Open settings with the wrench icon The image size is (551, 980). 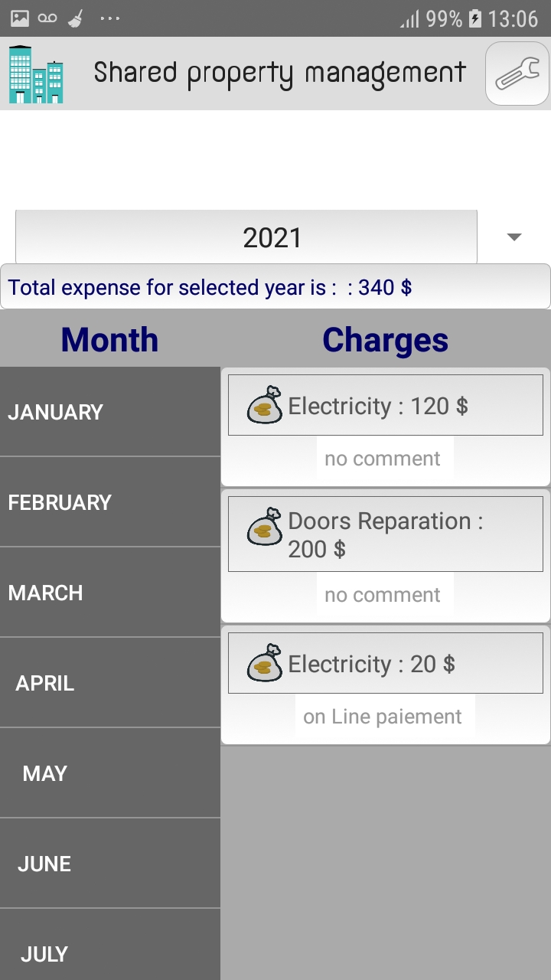(517, 73)
